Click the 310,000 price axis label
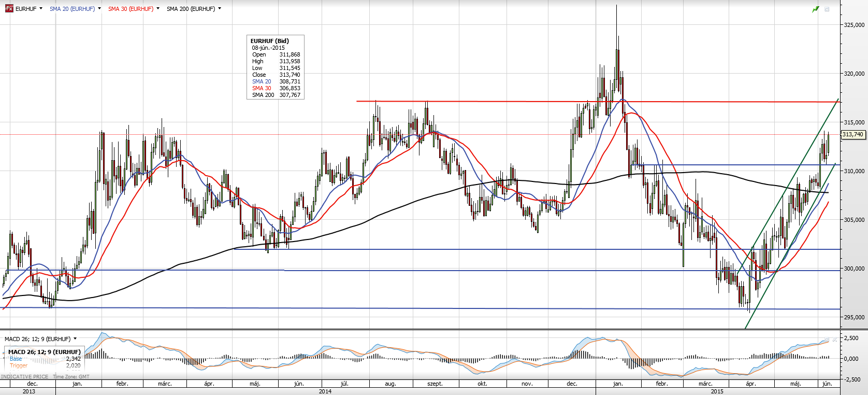The height and width of the screenshot is (395, 868). [854, 171]
